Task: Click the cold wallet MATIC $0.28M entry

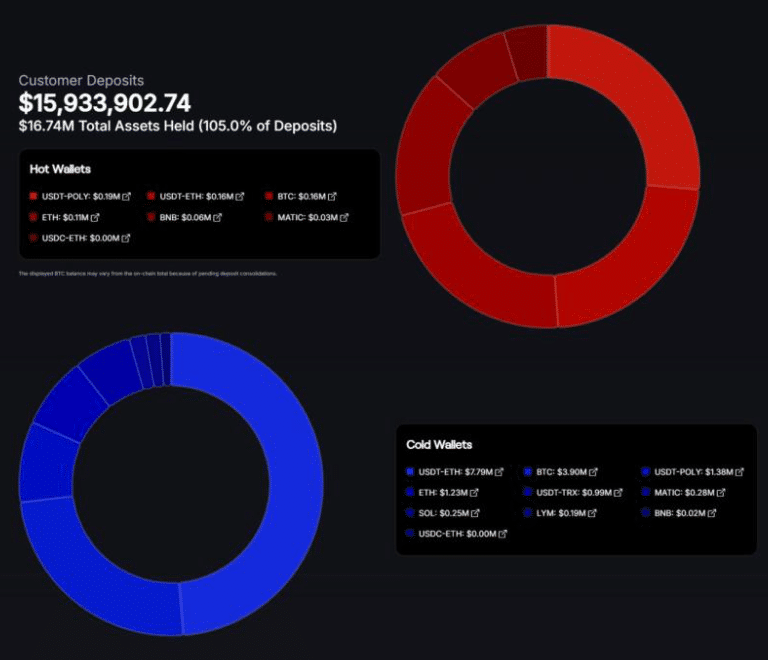Action: (683, 493)
